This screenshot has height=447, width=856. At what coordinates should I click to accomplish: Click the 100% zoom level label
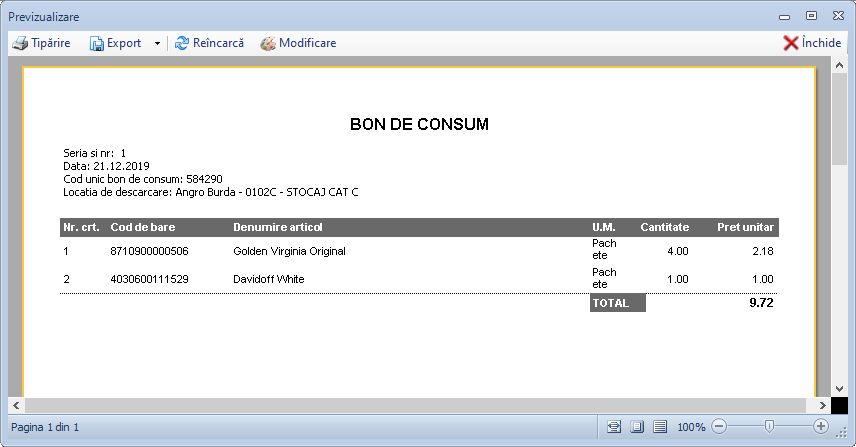click(691, 427)
